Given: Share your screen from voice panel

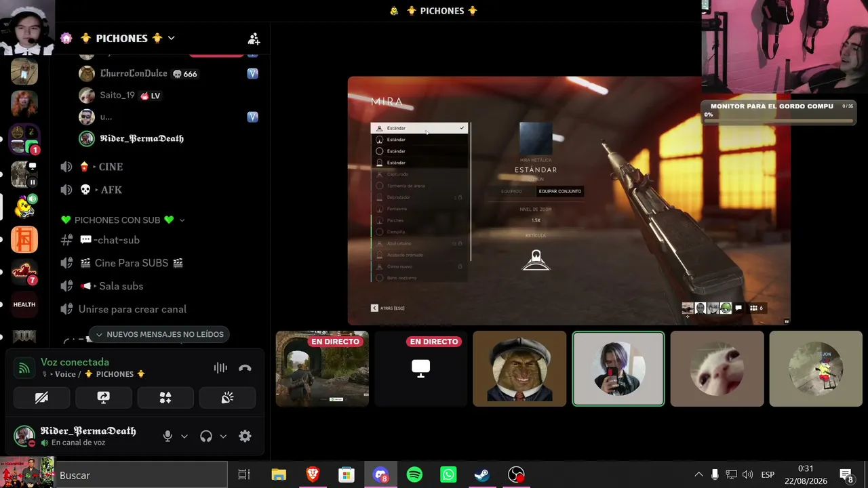Looking at the screenshot, I should [x=103, y=398].
